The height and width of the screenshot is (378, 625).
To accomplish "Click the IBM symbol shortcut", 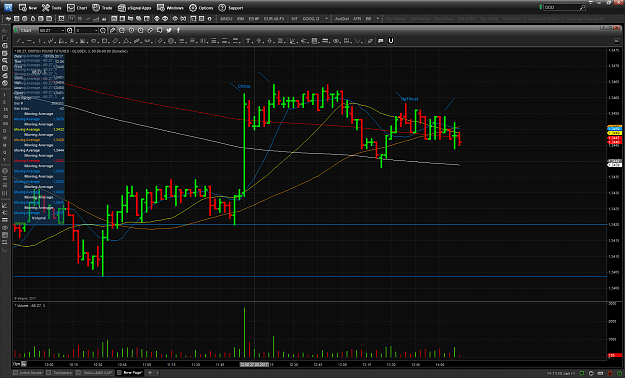I will (x=240, y=19).
